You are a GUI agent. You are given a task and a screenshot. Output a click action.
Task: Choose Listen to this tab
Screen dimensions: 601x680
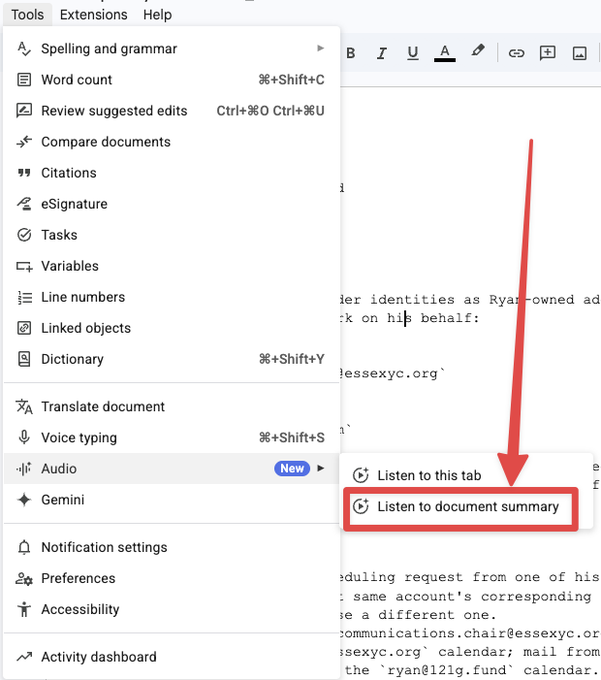(443, 476)
